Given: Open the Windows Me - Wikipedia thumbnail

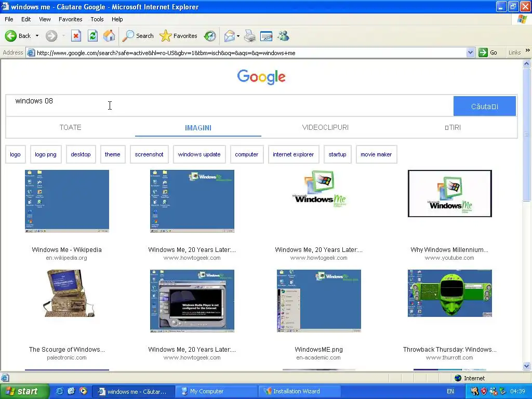Looking at the screenshot, I should click(x=67, y=201).
